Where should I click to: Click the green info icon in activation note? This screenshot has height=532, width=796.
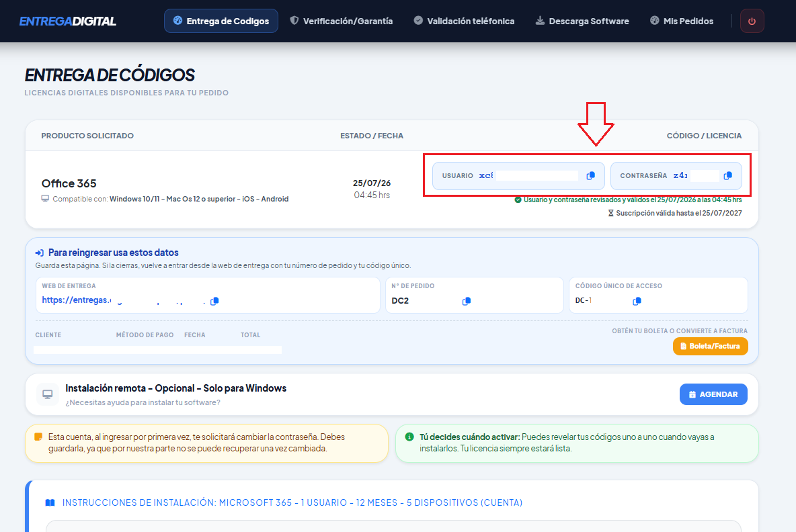coord(409,437)
